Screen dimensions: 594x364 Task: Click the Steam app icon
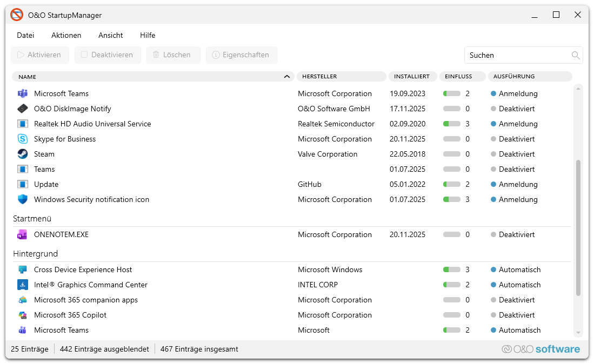coord(22,154)
